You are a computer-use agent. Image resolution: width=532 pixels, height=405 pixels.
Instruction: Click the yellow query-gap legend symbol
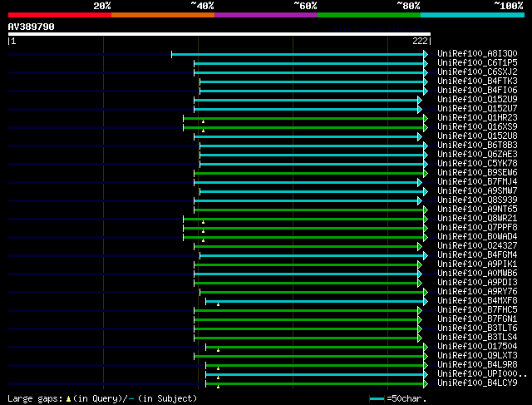coord(68,399)
